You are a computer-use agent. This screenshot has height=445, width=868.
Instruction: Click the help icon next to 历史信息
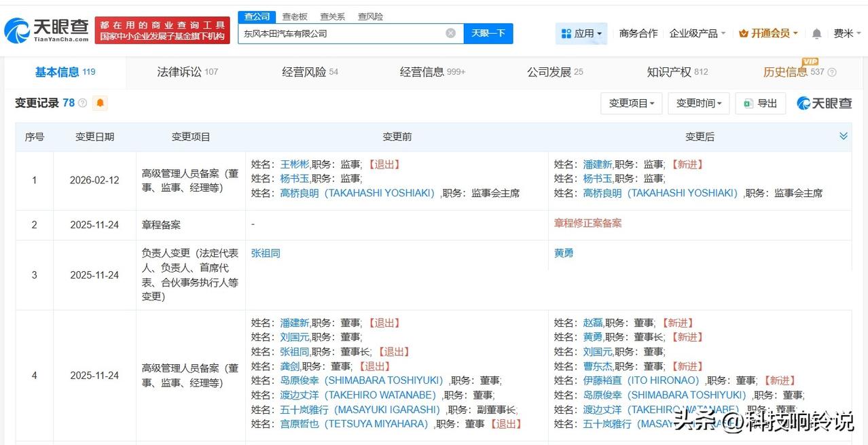pyautogui.click(x=832, y=73)
